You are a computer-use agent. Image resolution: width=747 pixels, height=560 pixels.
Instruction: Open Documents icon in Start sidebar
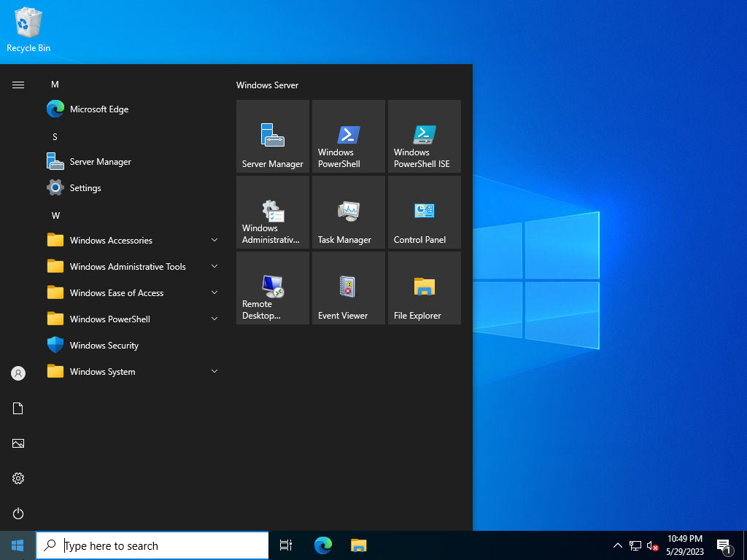[x=18, y=408]
